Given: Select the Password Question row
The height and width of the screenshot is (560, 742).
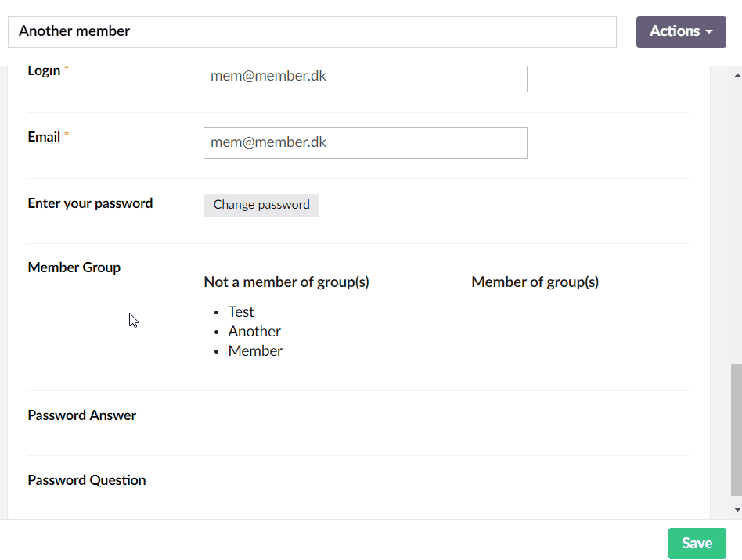Looking at the screenshot, I should pos(86,479).
